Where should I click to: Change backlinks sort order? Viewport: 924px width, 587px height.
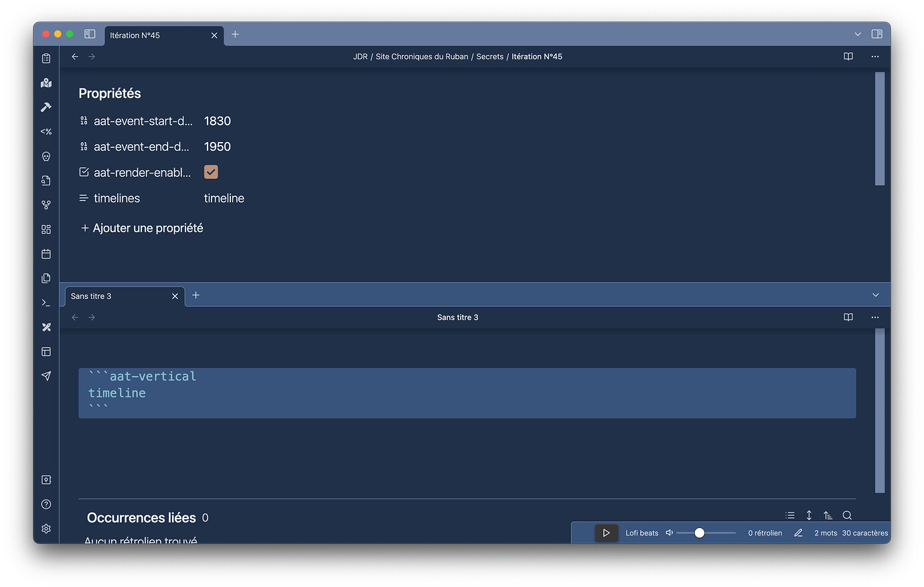(x=828, y=515)
